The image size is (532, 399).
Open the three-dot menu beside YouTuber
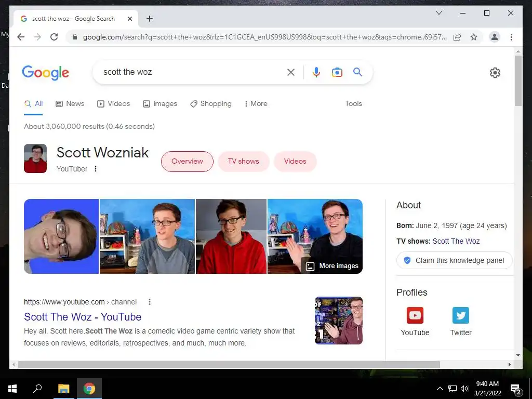(96, 169)
